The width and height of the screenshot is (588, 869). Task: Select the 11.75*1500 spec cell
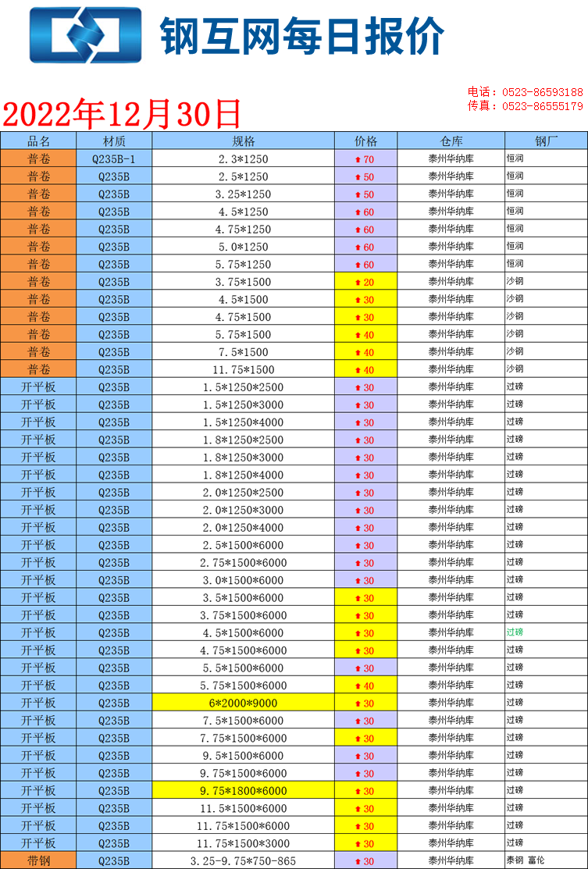(x=244, y=369)
